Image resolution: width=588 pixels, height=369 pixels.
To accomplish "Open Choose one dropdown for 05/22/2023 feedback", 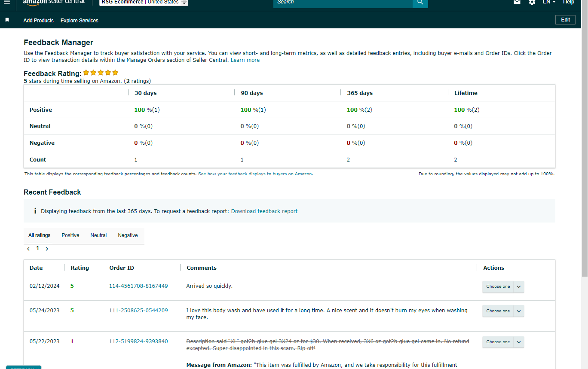I will pyautogui.click(x=503, y=342).
